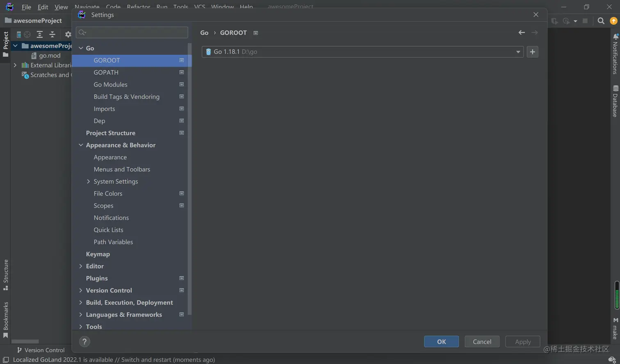620x364 pixels.
Task: Click the GoLand logo in the main window
Action: 9,7
